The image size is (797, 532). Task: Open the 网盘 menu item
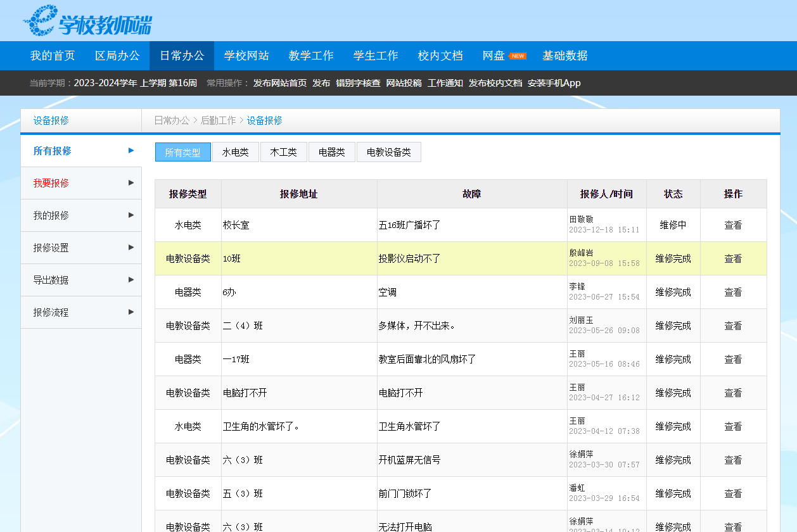(x=494, y=56)
